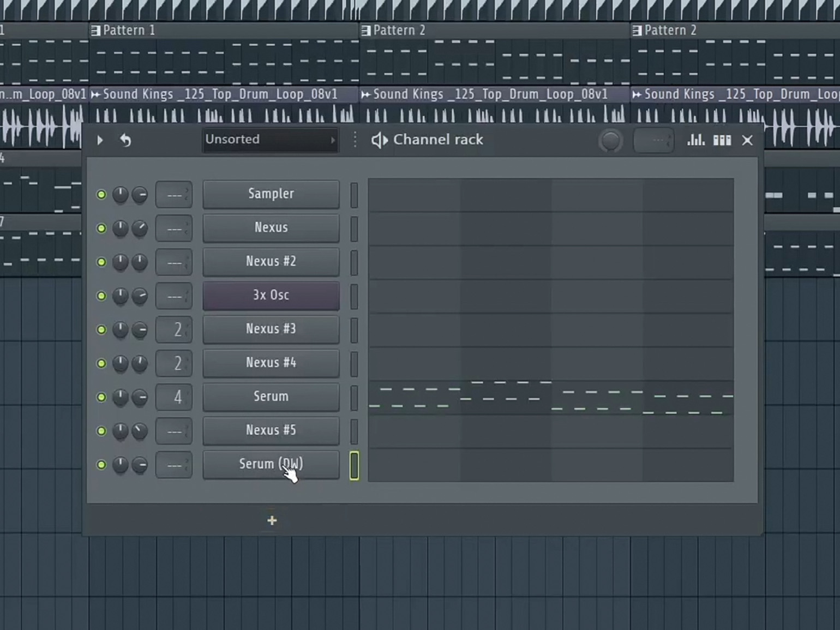The image size is (840, 630).
Task: Click the Sampler channel empty step area
Action: [x=551, y=195]
